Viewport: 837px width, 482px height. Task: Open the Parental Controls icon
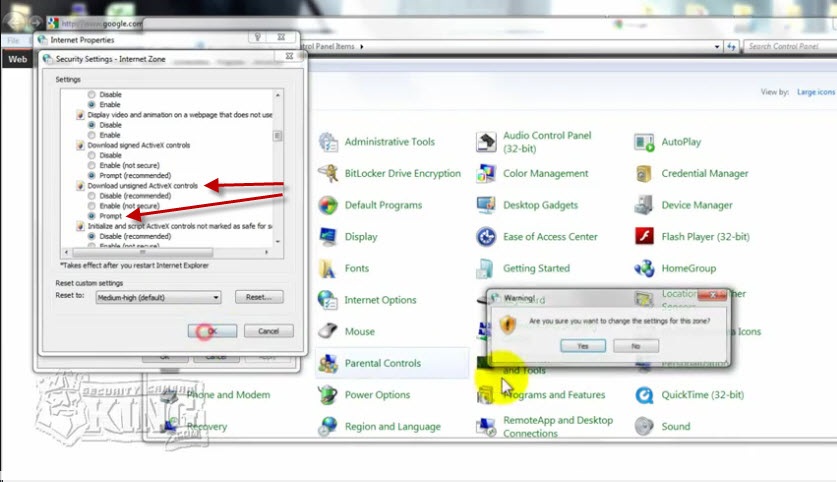[x=328, y=364]
